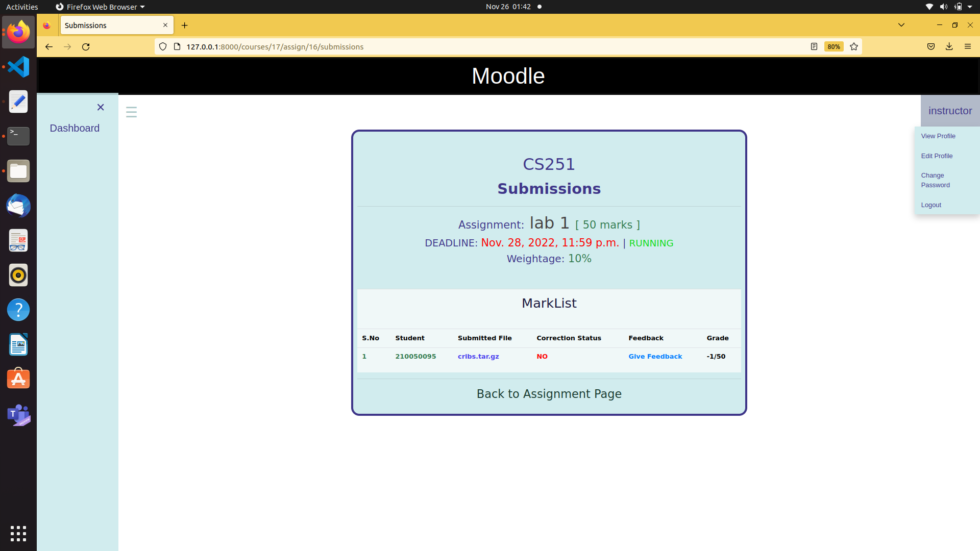Screen dimensions: 980x551
Task: Open Rhythmbox music player in dock
Action: 18,275
